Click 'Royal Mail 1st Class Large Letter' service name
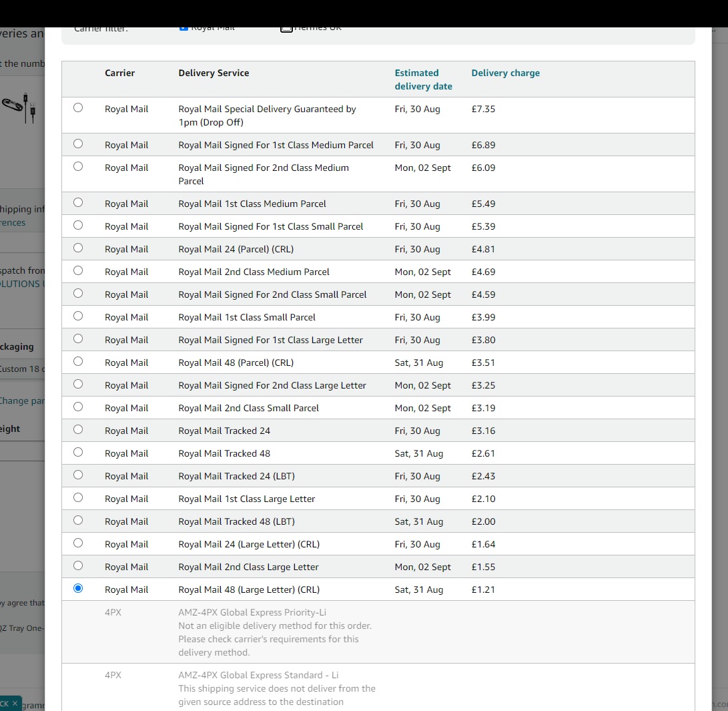The width and height of the screenshot is (728, 711). [246, 499]
